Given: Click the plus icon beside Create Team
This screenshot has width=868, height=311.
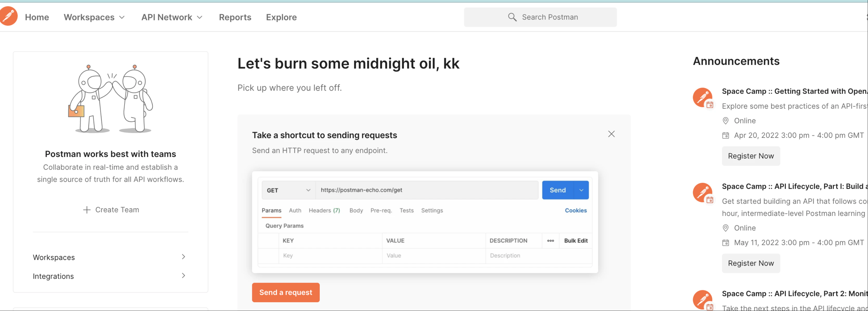Looking at the screenshot, I should (x=87, y=210).
